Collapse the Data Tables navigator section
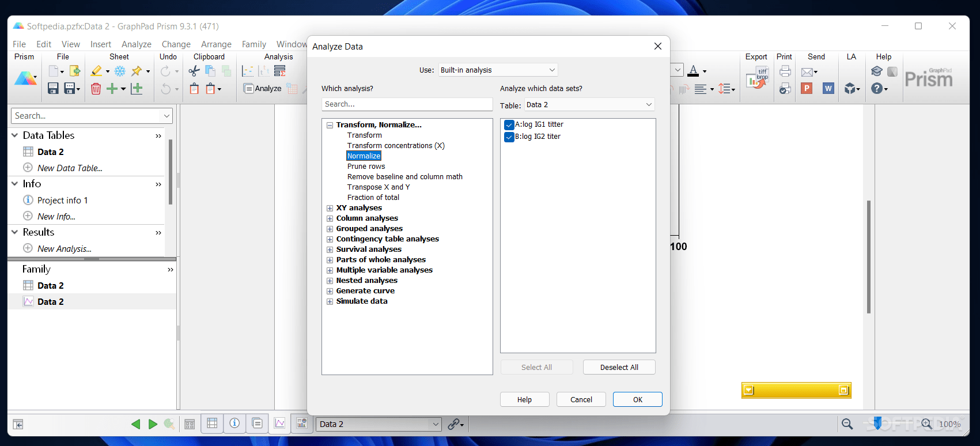Image resolution: width=980 pixels, height=446 pixels. click(x=15, y=135)
